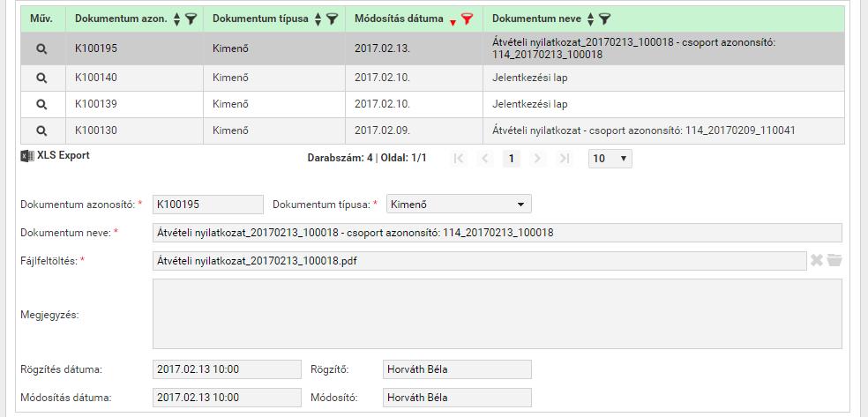
Task: Click the Fájlfeltöltés file name field
Action: point(479,261)
